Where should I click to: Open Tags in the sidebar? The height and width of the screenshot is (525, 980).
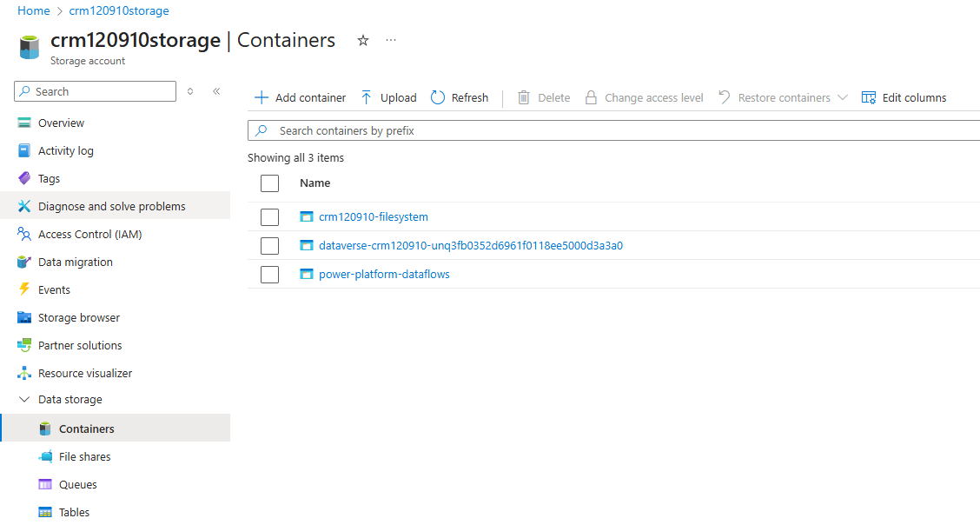pos(49,179)
